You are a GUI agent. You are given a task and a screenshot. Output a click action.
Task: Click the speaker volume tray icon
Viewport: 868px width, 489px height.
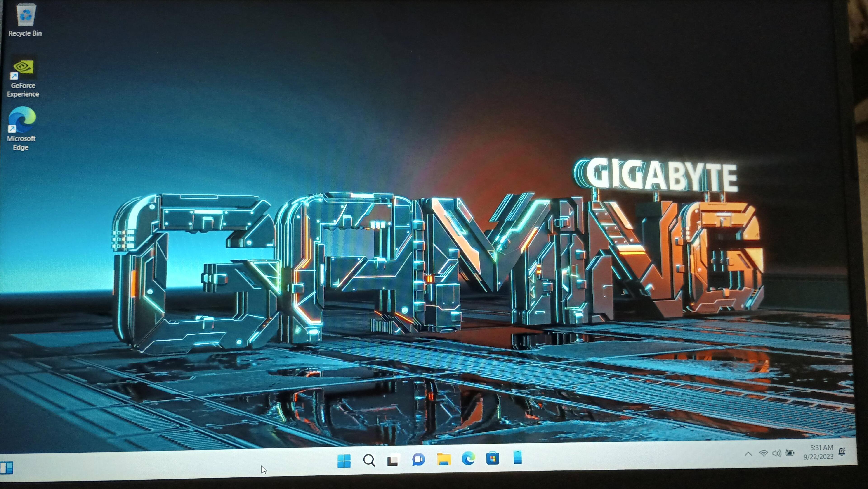777,453
